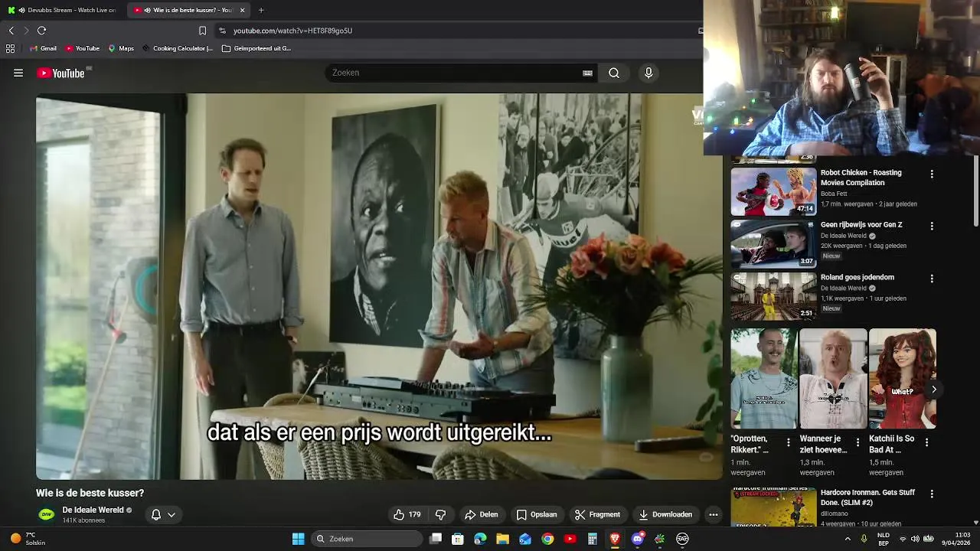980x551 pixels.
Task: Click the address bar URL
Action: pyautogui.click(x=292, y=31)
